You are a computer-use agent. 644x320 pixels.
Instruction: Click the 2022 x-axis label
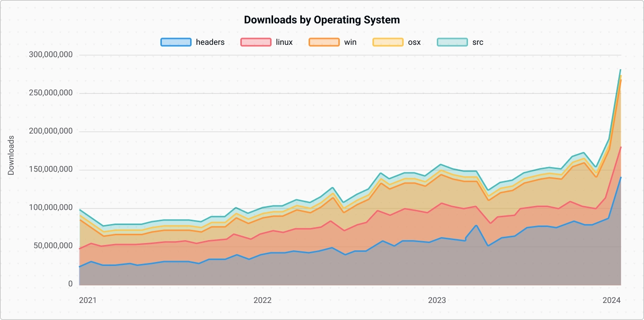[x=262, y=301]
